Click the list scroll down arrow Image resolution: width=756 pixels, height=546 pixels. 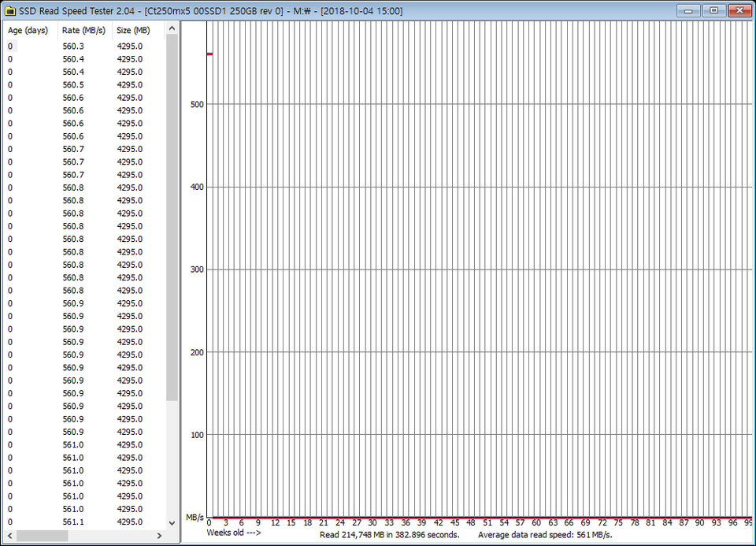click(172, 523)
